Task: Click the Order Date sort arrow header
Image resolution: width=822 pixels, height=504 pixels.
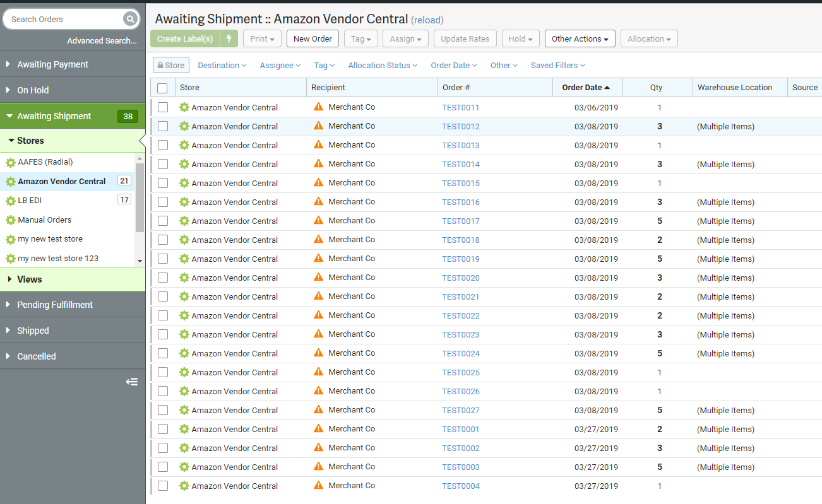Action: click(587, 88)
